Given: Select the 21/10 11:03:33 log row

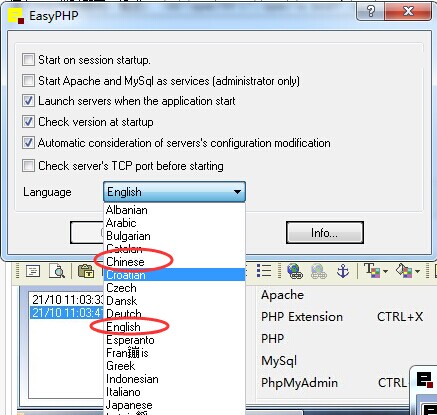Looking at the screenshot, I should 68,300.
